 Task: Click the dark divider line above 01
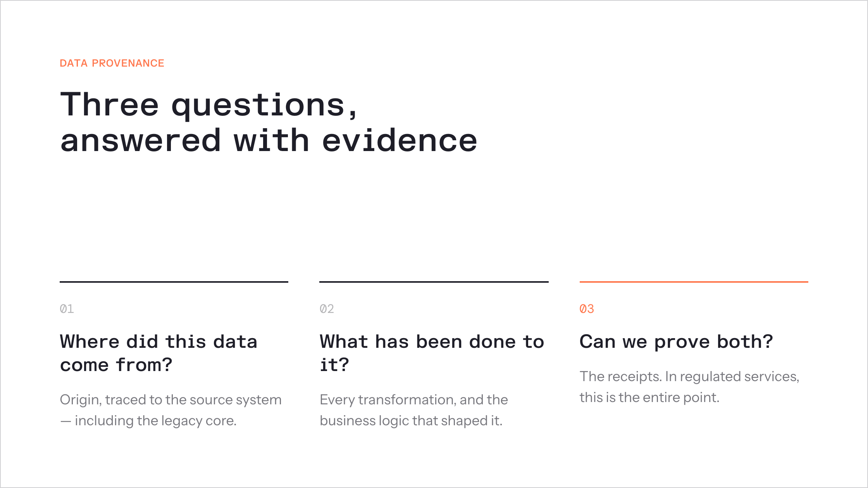pyautogui.click(x=174, y=282)
